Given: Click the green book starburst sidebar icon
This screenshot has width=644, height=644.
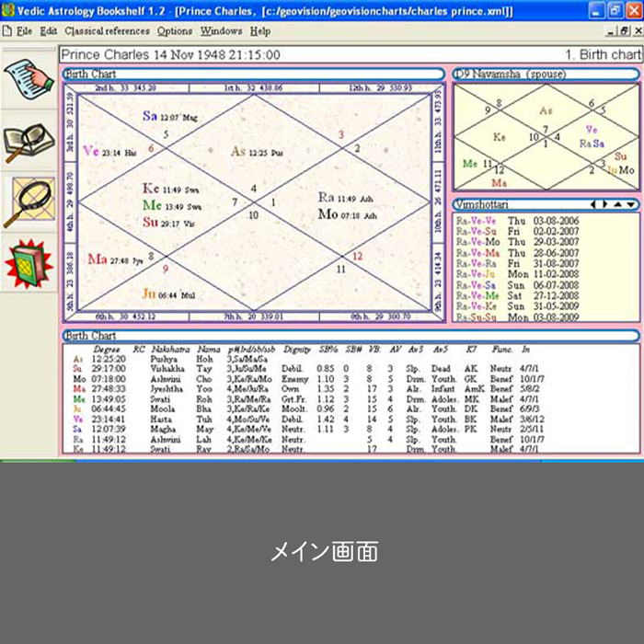Looking at the screenshot, I should tap(29, 264).
